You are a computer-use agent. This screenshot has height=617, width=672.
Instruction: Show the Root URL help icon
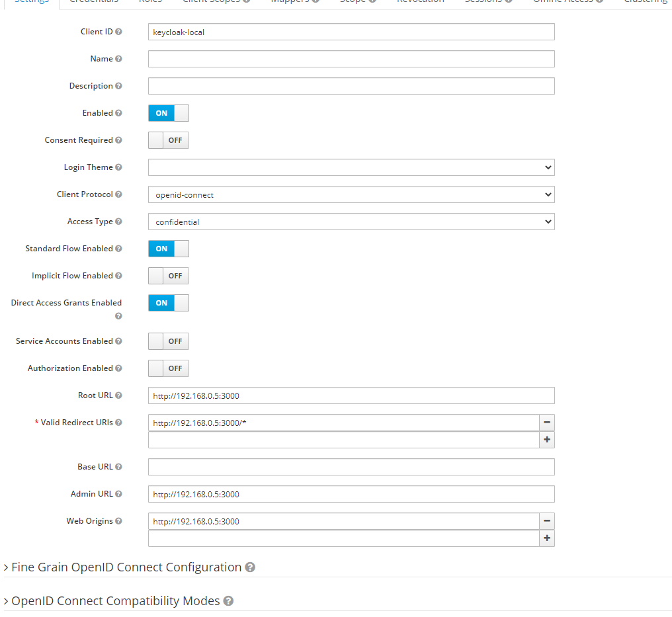pos(118,395)
